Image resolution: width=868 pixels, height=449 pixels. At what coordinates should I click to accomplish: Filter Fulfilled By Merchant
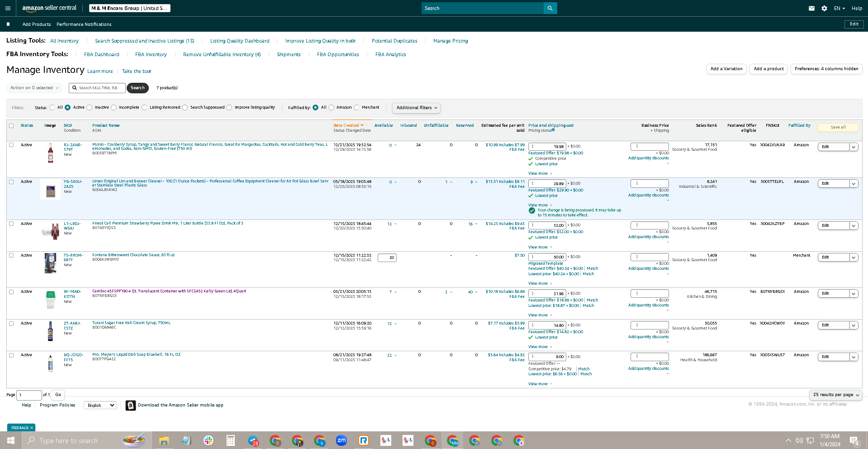pyautogui.click(x=356, y=108)
